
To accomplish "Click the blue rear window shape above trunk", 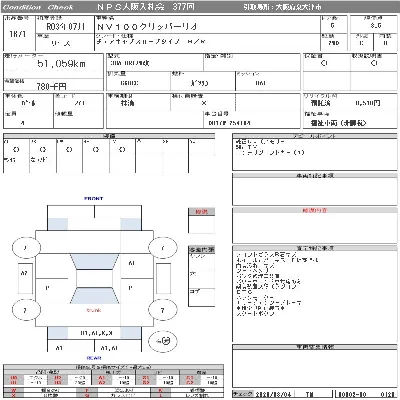I will point(94,296).
